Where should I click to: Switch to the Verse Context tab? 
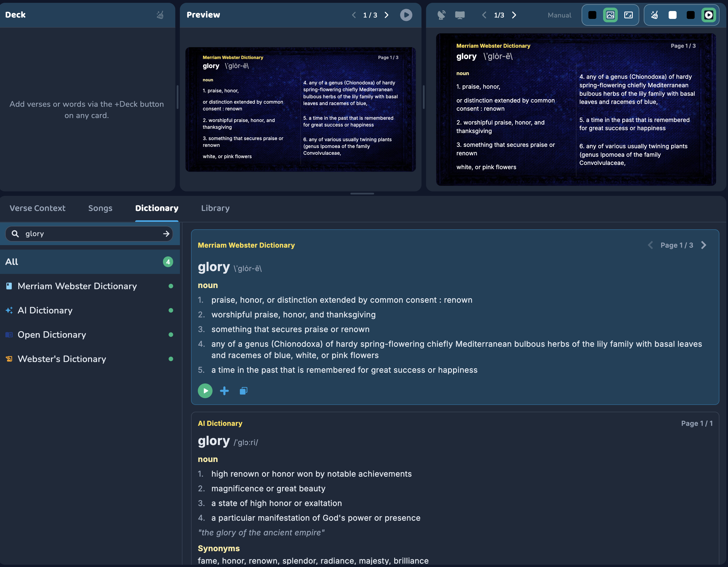click(x=38, y=208)
